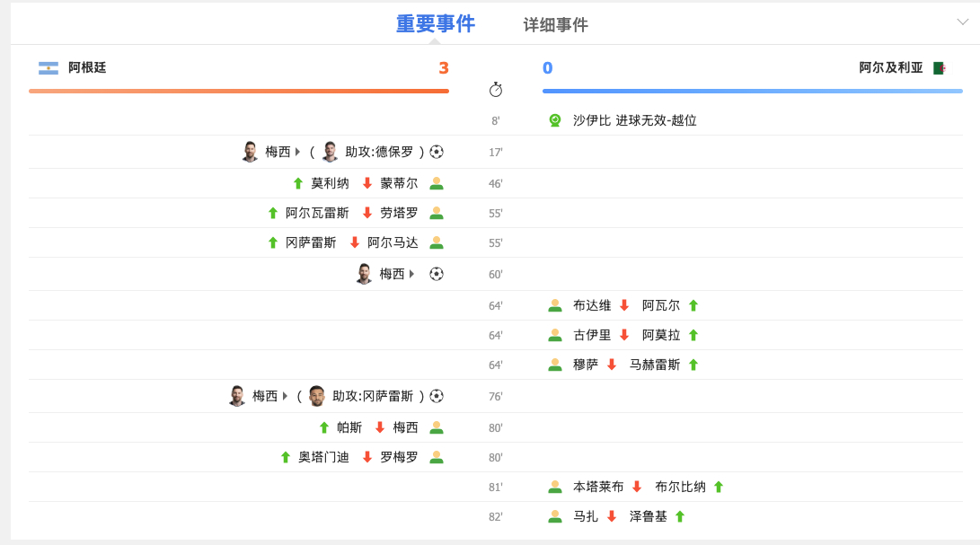Click the team name 阿尔及利亚

[891, 67]
